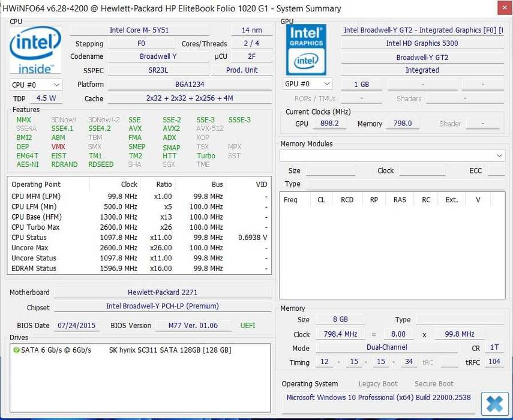This screenshot has width=513, height=420.
Task: Click the tRFC value 104
Action: point(494,361)
